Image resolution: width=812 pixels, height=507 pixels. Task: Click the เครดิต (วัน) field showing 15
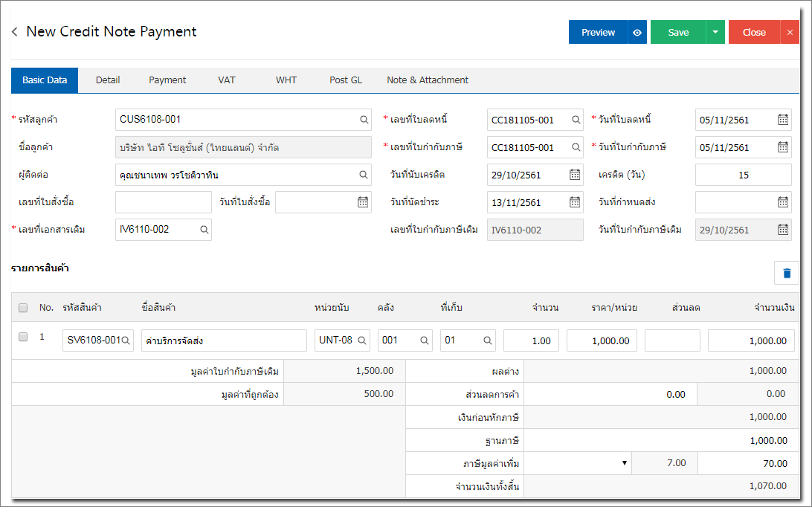click(743, 175)
